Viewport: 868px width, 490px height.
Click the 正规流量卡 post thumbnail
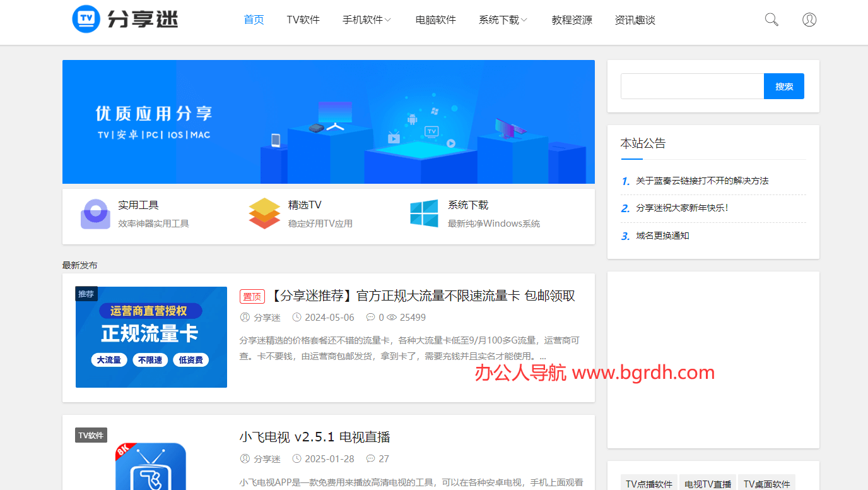(151, 337)
